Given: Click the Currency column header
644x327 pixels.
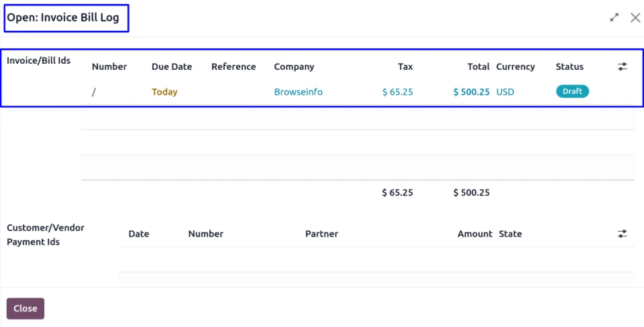Looking at the screenshot, I should tap(515, 66).
